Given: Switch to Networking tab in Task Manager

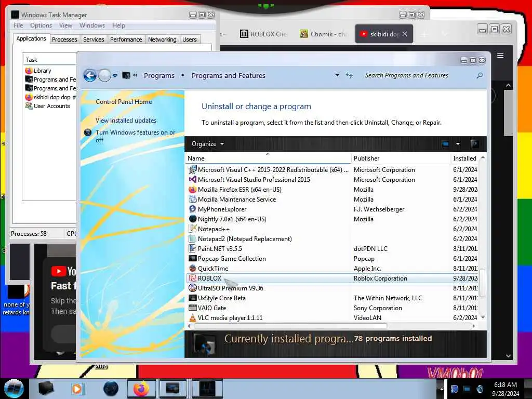Looking at the screenshot, I should 162,39.
